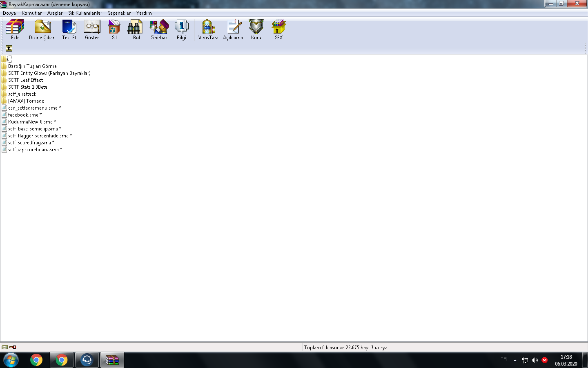Click file icon beside facebook.sma
This screenshot has height=368, width=588.
[4, 115]
